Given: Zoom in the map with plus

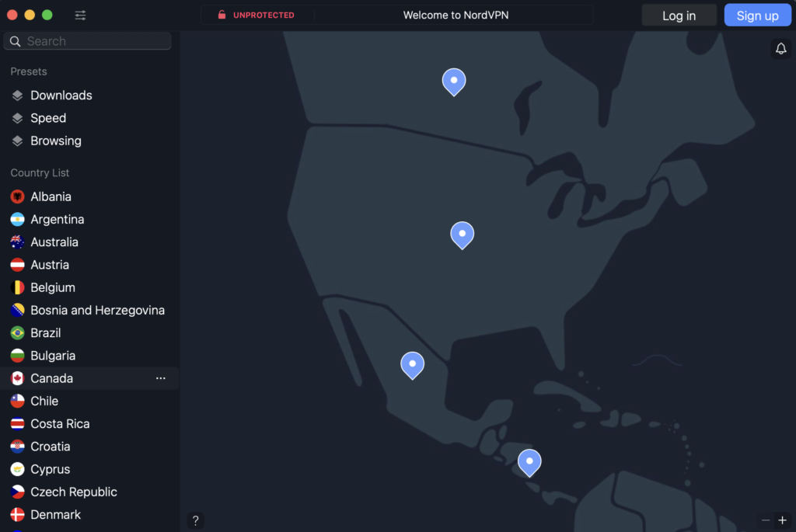Looking at the screenshot, I should pyautogui.click(x=782, y=520).
